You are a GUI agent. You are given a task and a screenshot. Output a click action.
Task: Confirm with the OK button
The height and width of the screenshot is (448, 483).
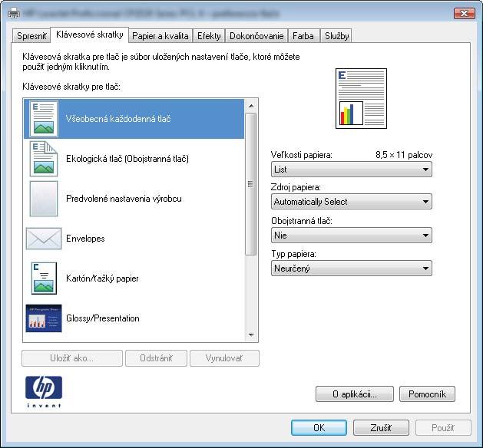coord(319,428)
